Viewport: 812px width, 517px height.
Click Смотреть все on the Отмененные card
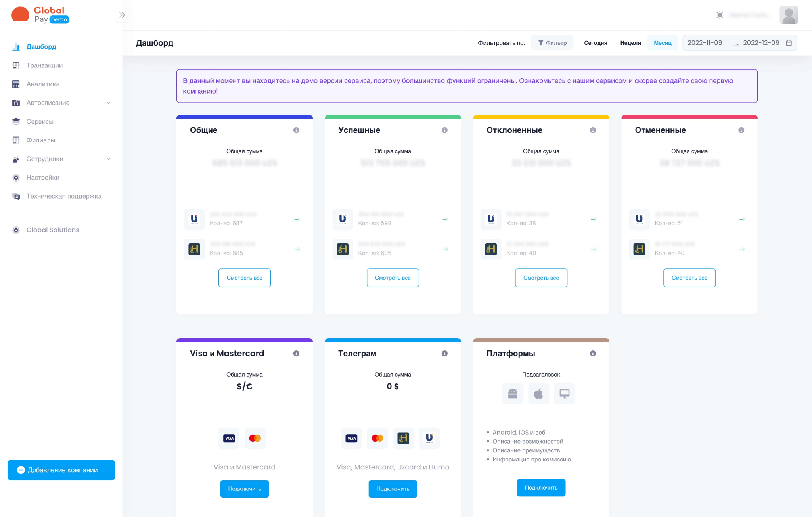pos(689,278)
